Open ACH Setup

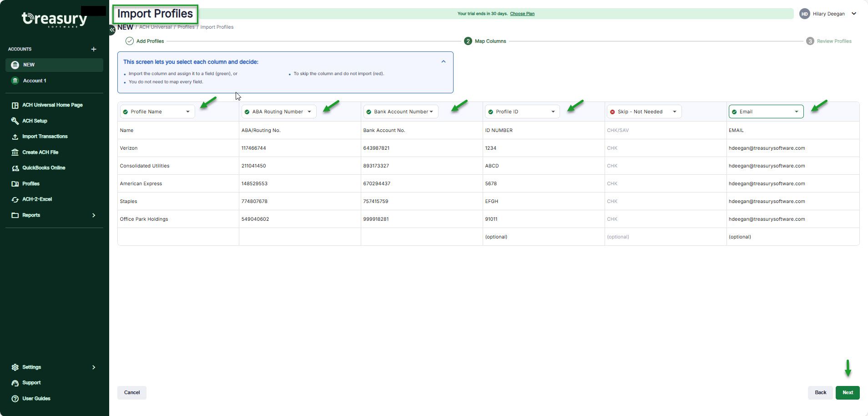tap(34, 121)
